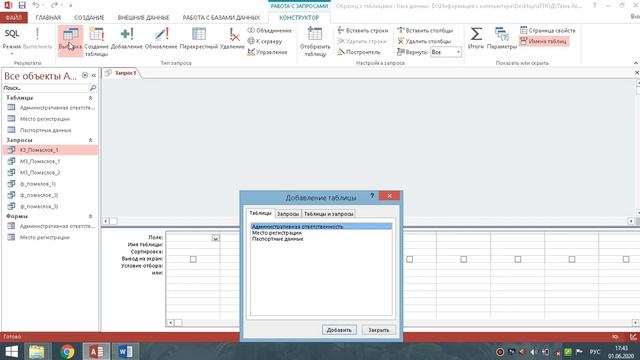Select Административная ответственность in the dialog list
Screen dimensions: 640x360
coord(321,227)
